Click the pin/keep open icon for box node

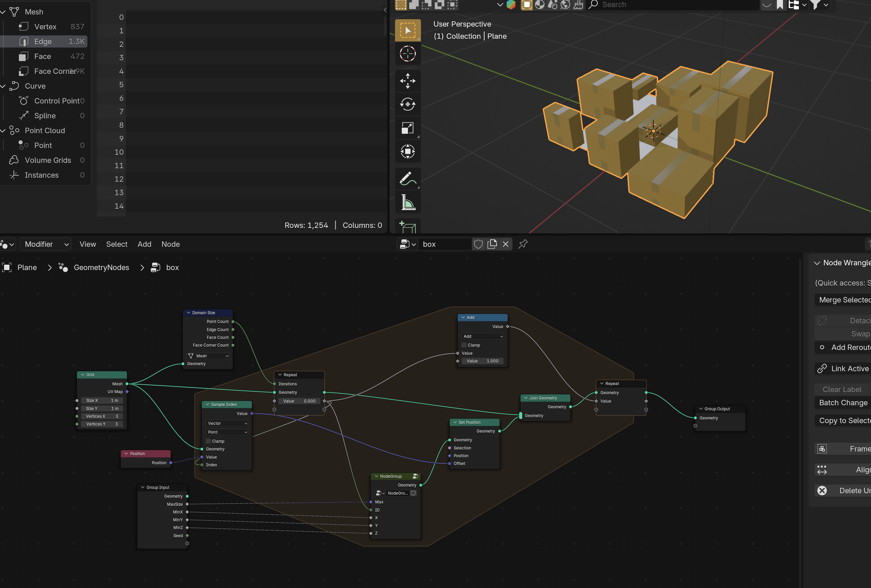pos(523,243)
